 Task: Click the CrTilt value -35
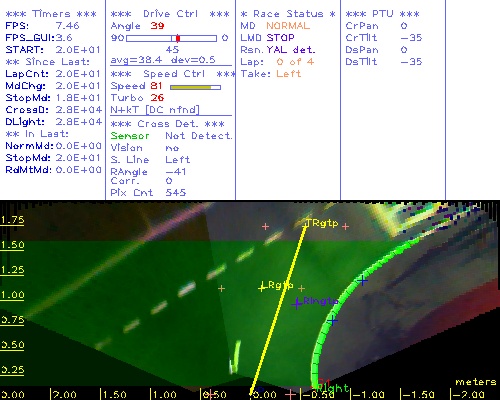pos(411,38)
